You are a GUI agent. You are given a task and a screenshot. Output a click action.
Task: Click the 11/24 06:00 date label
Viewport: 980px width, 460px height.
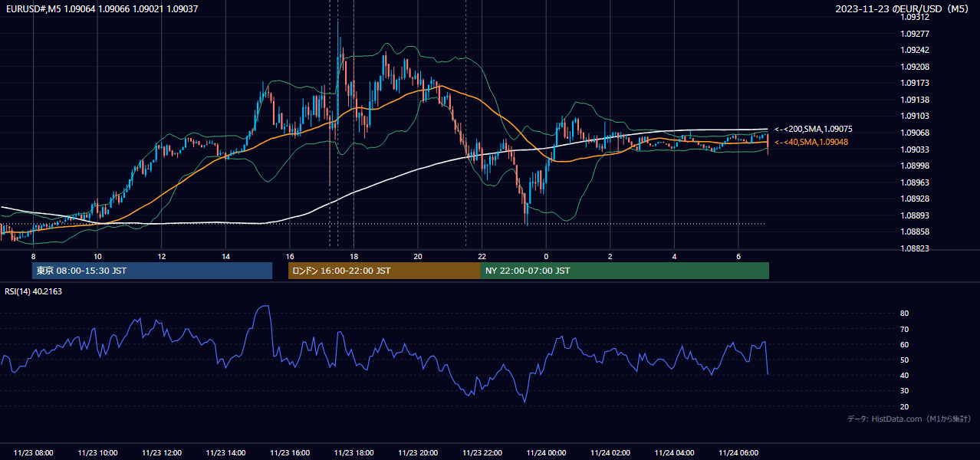pos(738,453)
